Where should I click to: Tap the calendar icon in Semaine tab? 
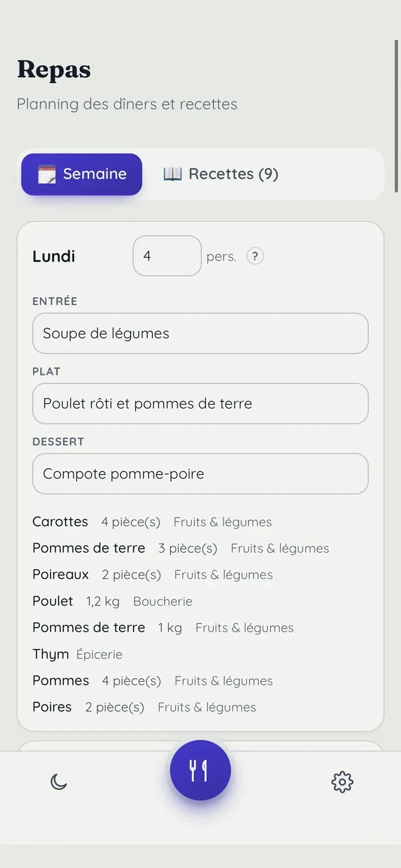click(x=47, y=174)
